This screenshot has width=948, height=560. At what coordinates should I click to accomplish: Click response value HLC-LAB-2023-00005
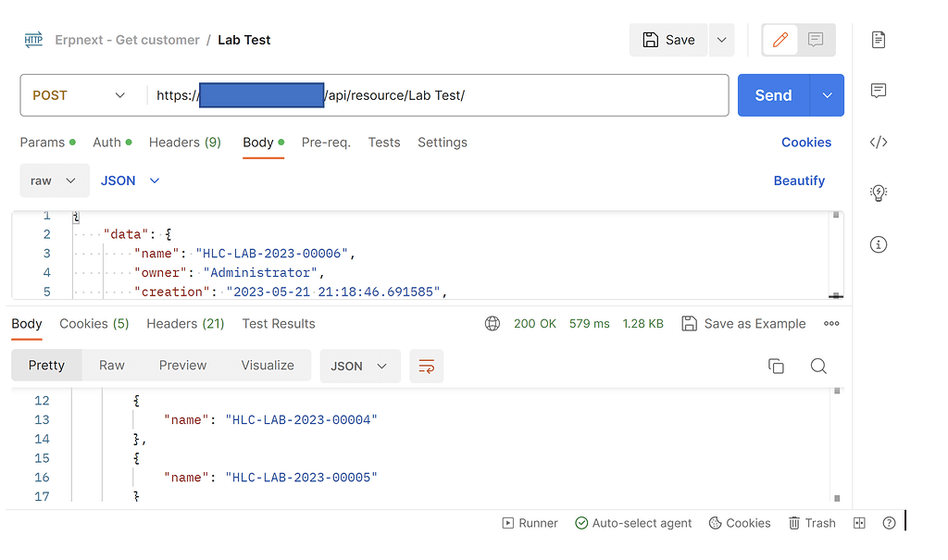(301, 478)
